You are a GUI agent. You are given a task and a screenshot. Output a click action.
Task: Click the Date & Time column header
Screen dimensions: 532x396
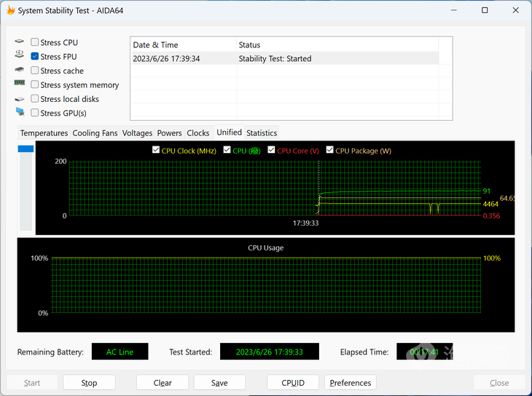tap(183, 44)
